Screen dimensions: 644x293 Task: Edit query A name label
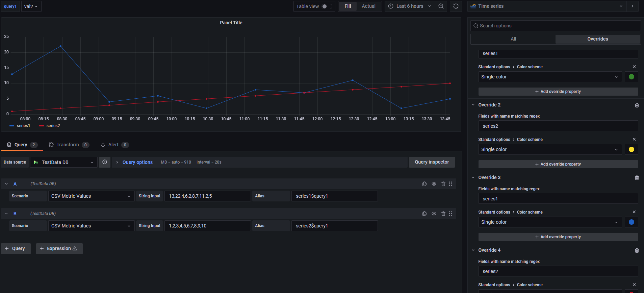click(x=15, y=184)
